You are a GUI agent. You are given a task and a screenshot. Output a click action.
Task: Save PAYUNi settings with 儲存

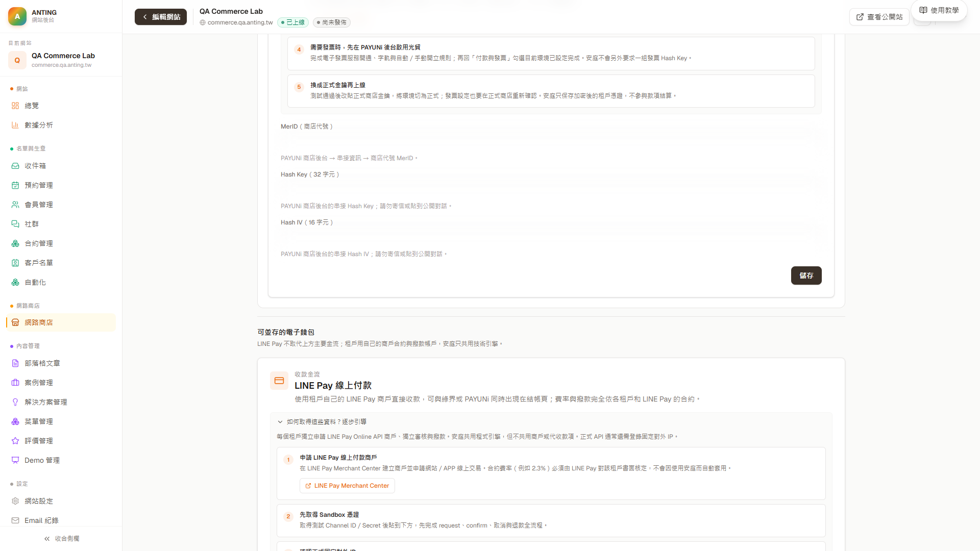coord(806,275)
